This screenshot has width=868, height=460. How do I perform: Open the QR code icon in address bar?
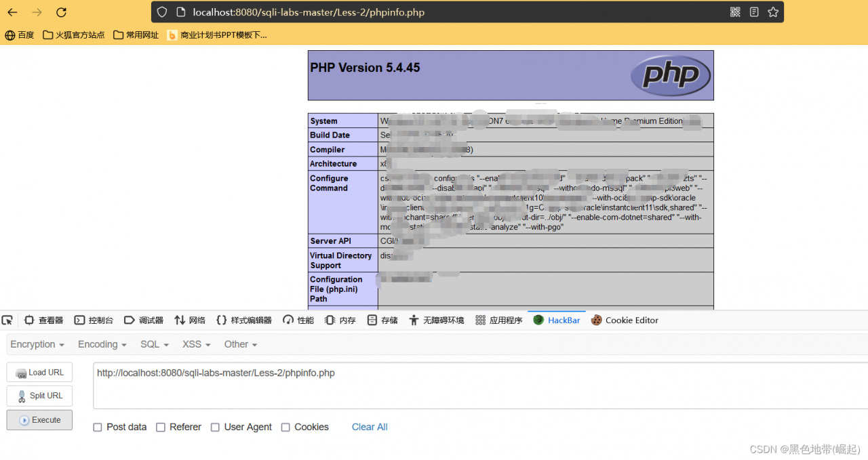tap(735, 12)
